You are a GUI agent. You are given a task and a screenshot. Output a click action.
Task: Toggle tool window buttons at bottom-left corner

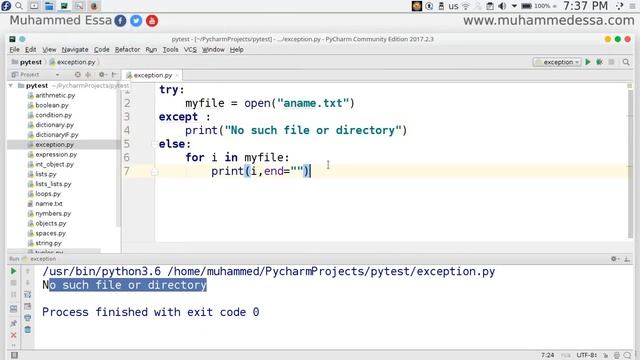coord(14,355)
